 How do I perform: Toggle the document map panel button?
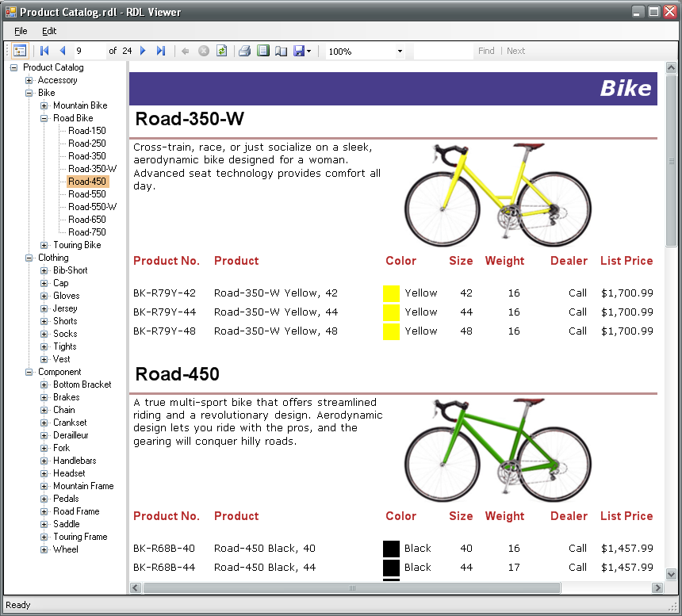pos(20,51)
